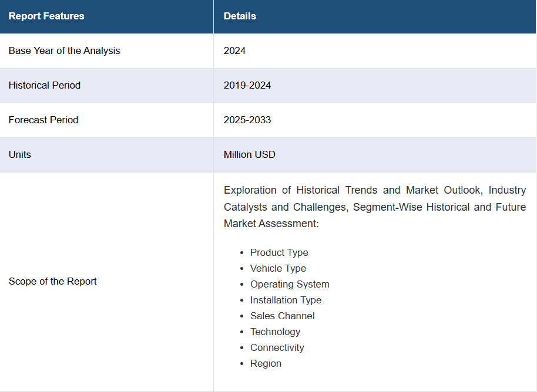The height and width of the screenshot is (392, 537).
Task: Select the 'Operating System' bullet item
Action: 290,284
